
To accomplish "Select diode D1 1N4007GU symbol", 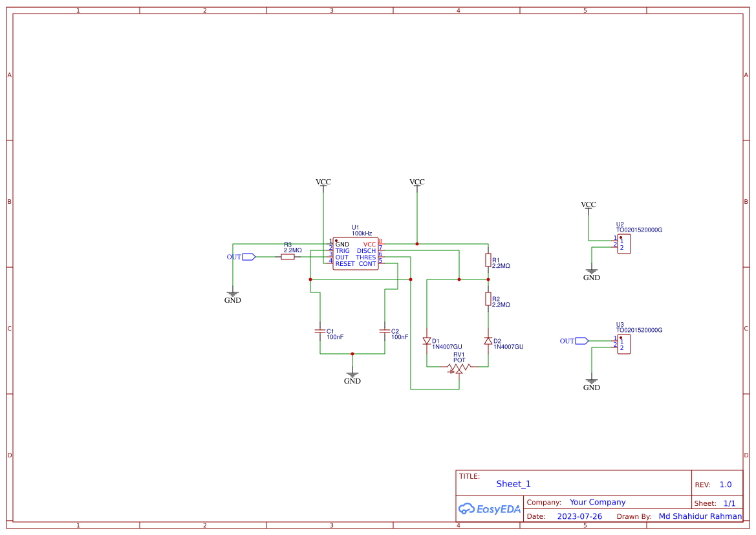I will [427, 340].
